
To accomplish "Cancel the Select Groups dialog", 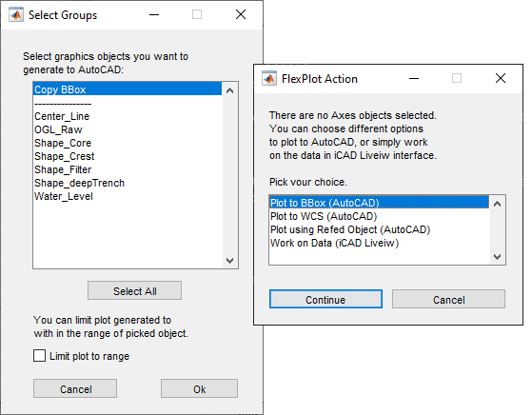I will click(75, 389).
